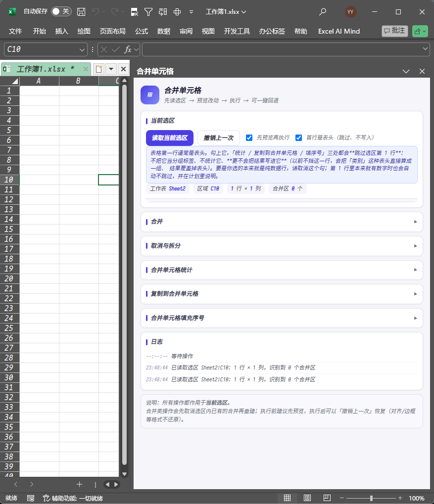
Task: Open the search magnifier in title bar
Action: tap(322, 12)
